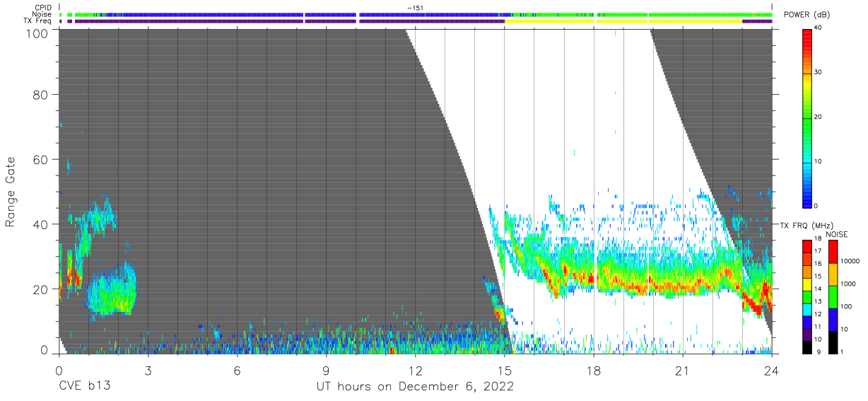Click the 40 tick on Range Gate axis
This screenshot has width=868, height=401.
(x=40, y=225)
